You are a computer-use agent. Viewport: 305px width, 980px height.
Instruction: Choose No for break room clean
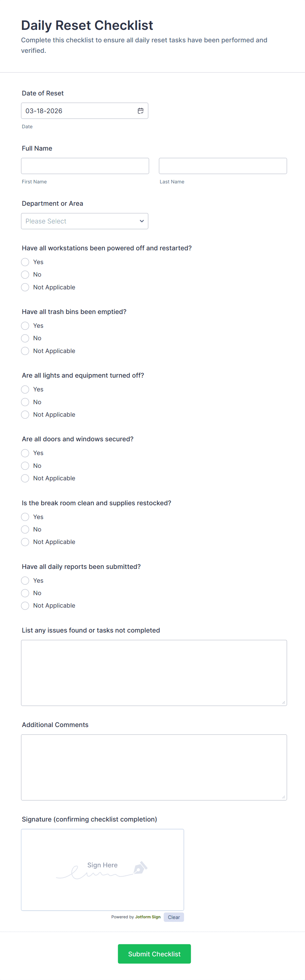(25, 529)
